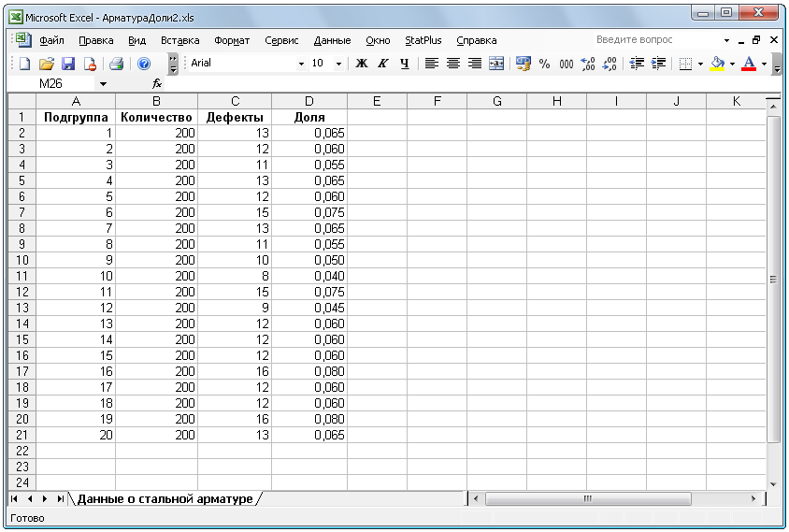The width and height of the screenshot is (789, 532).
Task: Expand standard toolbar options chevron
Action: click(173, 64)
